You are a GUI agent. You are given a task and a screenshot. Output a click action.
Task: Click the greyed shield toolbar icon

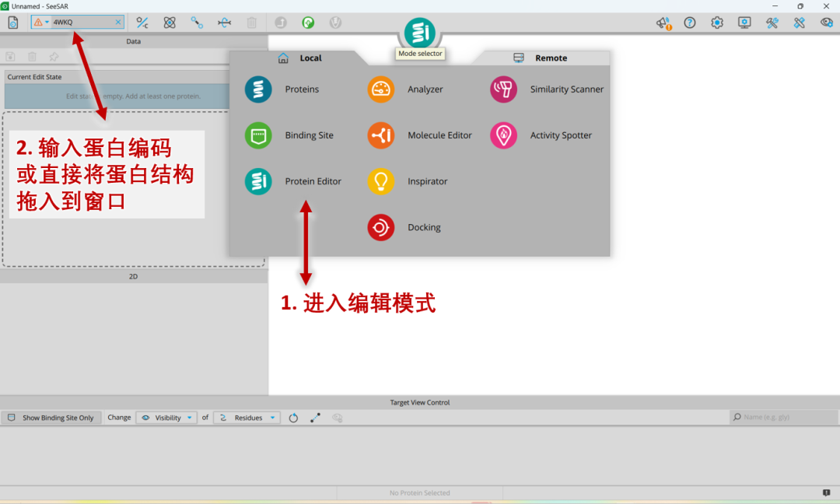tap(335, 23)
